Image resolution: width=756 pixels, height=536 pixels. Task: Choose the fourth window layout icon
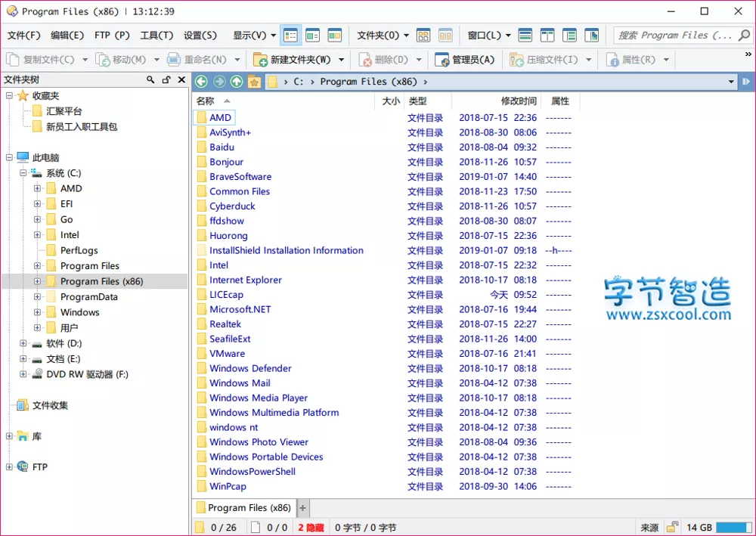(x=592, y=36)
